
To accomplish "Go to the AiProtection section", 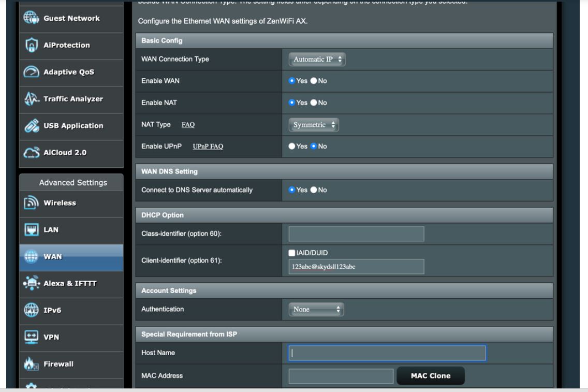I will click(71, 46).
